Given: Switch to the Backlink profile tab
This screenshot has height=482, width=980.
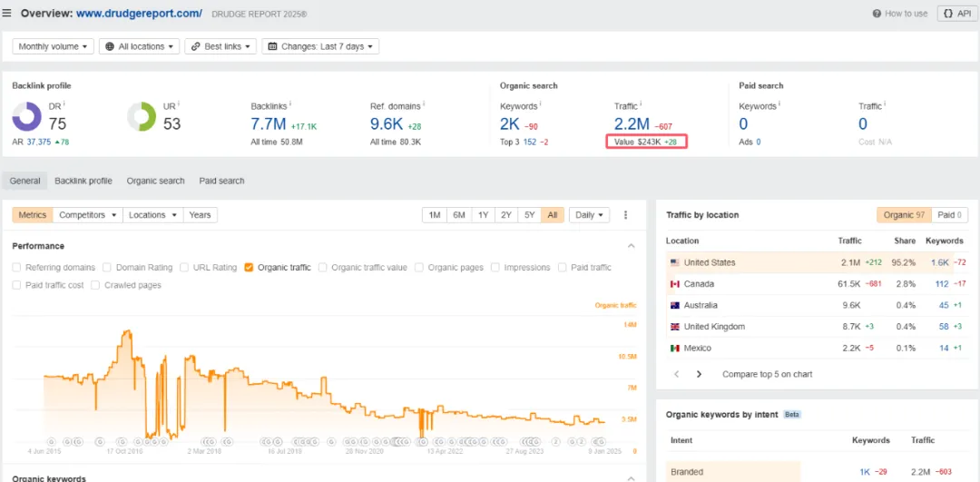Looking at the screenshot, I should pyautogui.click(x=83, y=181).
